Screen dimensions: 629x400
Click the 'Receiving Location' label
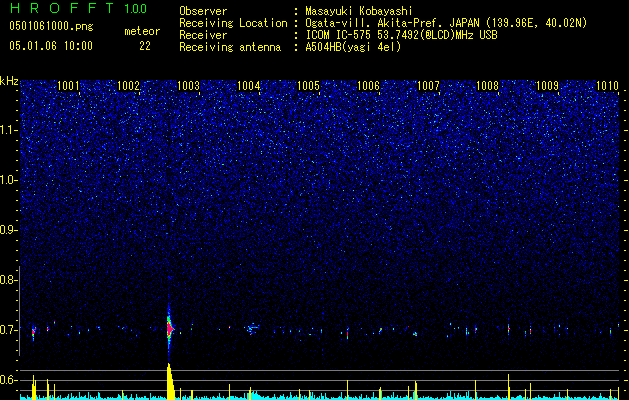click(233, 23)
